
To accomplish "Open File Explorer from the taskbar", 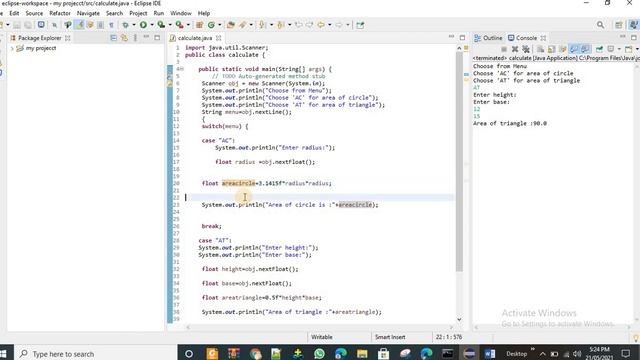I will (x=362, y=353).
